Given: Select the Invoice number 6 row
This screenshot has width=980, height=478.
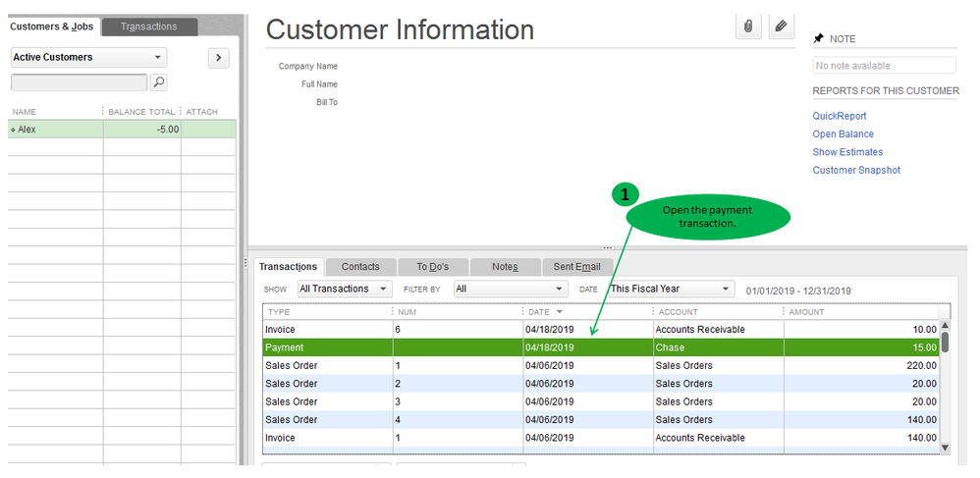Looking at the screenshot, I should [601, 329].
